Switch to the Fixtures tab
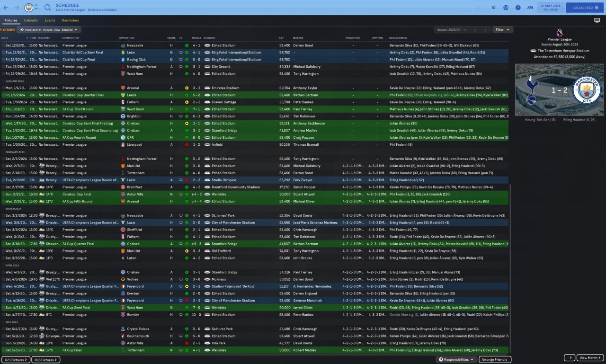Viewport: 606px width, 364px height. click(x=11, y=20)
